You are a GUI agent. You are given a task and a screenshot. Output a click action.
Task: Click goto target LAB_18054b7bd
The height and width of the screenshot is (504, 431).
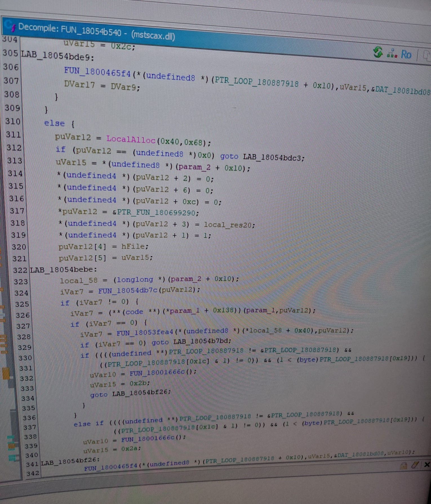click(x=201, y=341)
